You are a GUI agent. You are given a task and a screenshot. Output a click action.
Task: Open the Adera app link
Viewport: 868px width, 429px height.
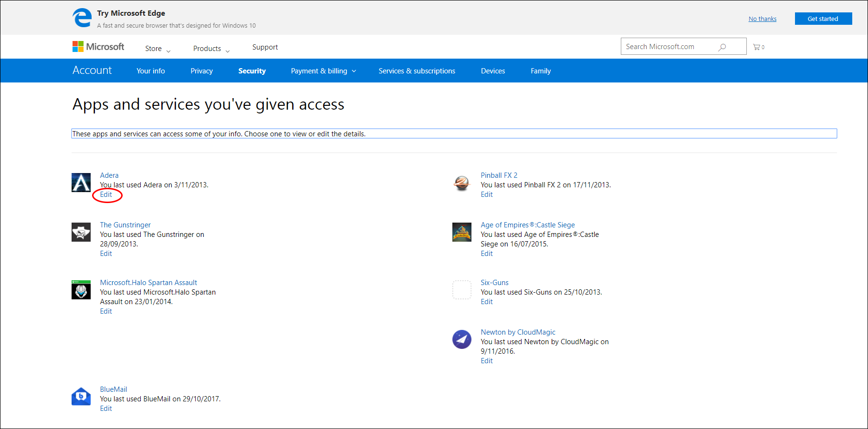[109, 175]
